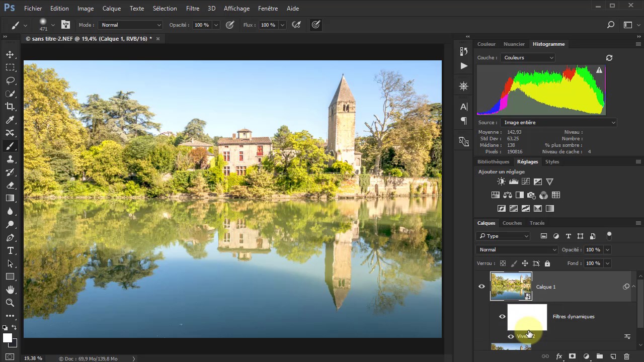Pick the Eyedropper tool
This screenshot has width=644, height=362.
[10, 120]
